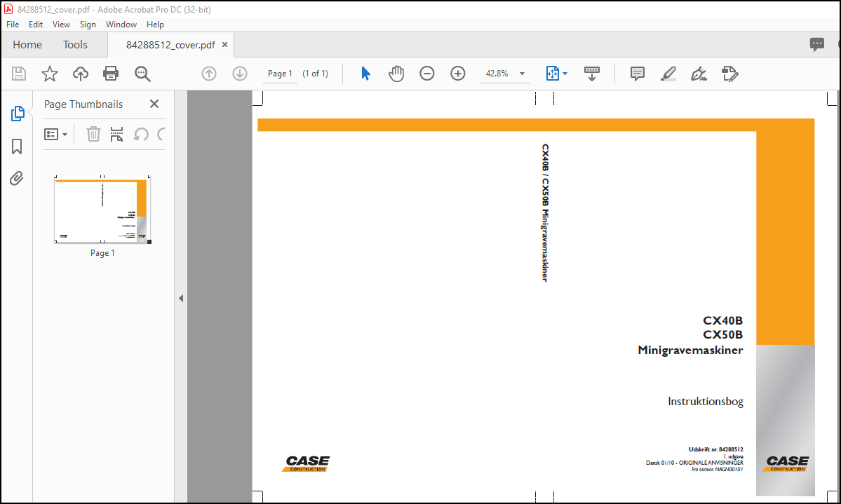This screenshot has height=504, width=841.
Task: Click the 42.8% zoom field
Action: coord(497,74)
